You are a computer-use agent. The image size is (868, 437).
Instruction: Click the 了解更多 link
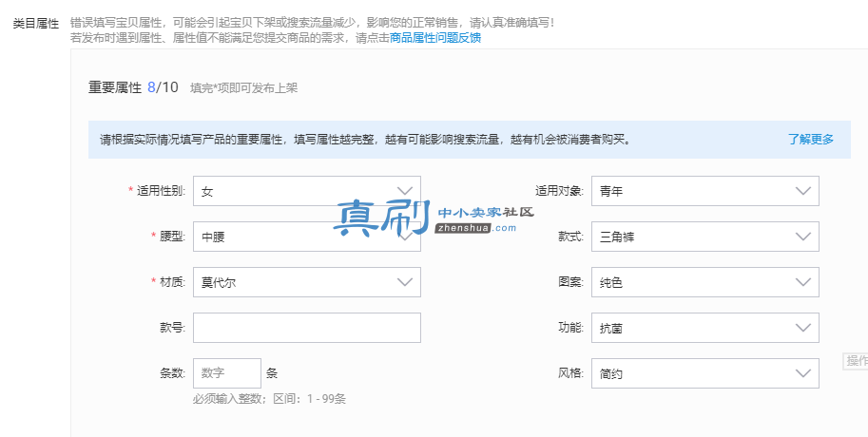pos(811,140)
